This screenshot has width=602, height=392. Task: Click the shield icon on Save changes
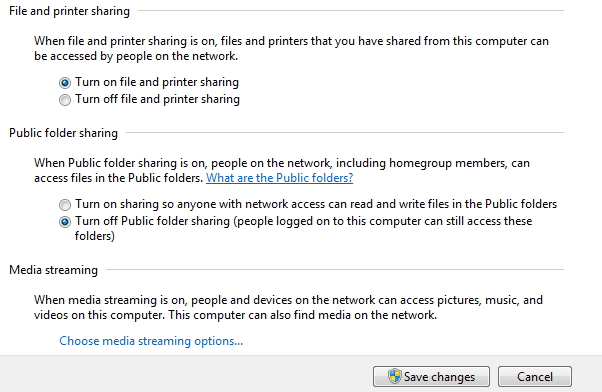click(x=394, y=376)
